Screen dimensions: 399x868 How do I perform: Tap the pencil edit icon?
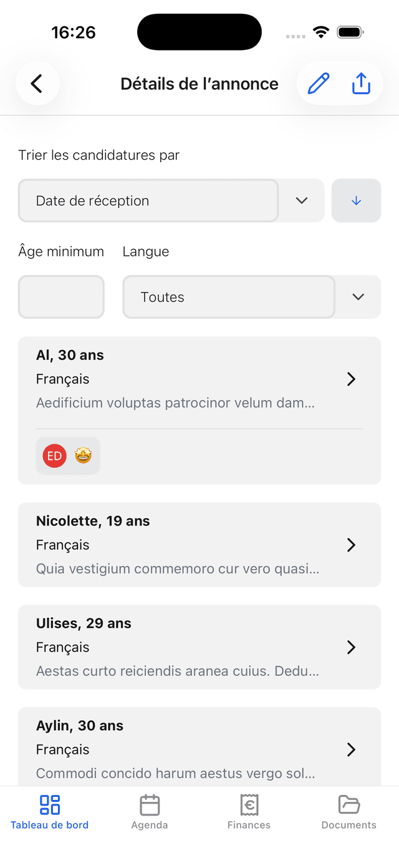coord(319,84)
